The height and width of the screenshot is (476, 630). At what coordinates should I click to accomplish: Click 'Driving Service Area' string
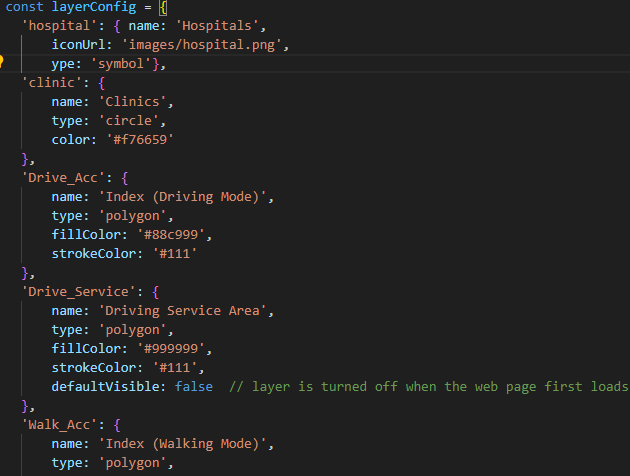pos(182,311)
